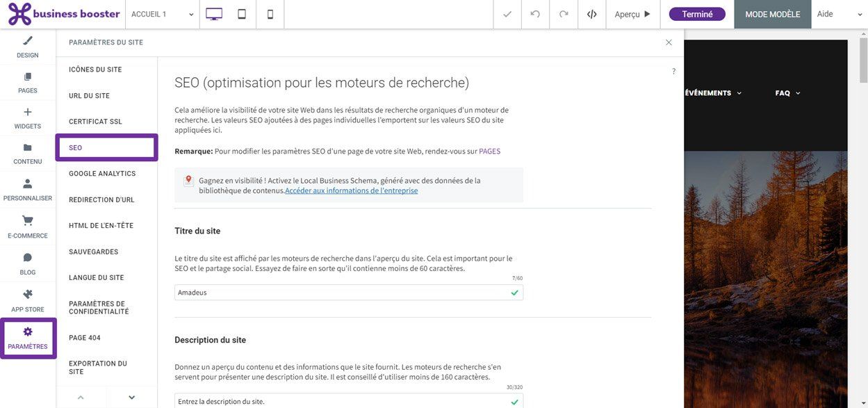Expand the Événements menu in preview

click(713, 93)
